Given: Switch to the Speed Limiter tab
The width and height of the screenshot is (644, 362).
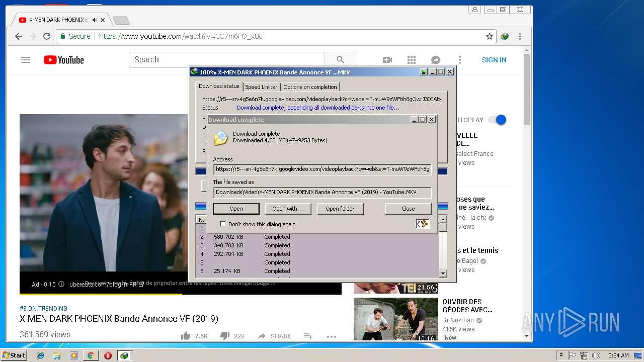Looking at the screenshot, I should (261, 87).
